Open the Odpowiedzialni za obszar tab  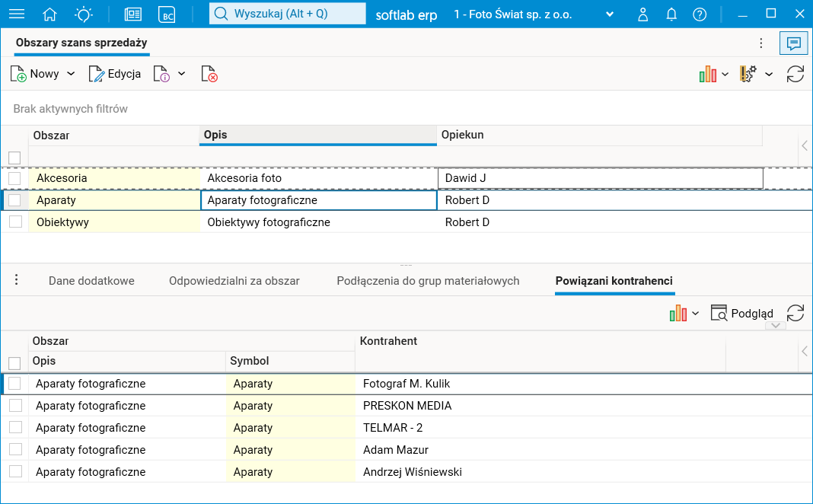tap(234, 281)
